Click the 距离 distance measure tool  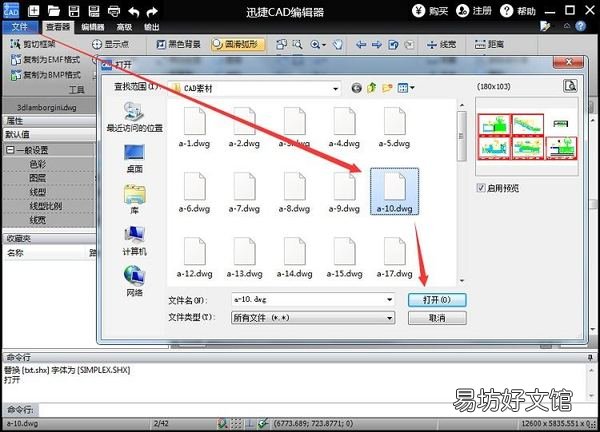pyautogui.click(x=489, y=44)
